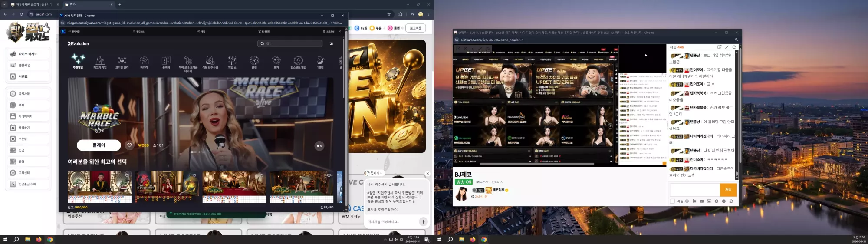
Task: Open 쪽지 messages in the sidebar
Action: click(x=28, y=105)
